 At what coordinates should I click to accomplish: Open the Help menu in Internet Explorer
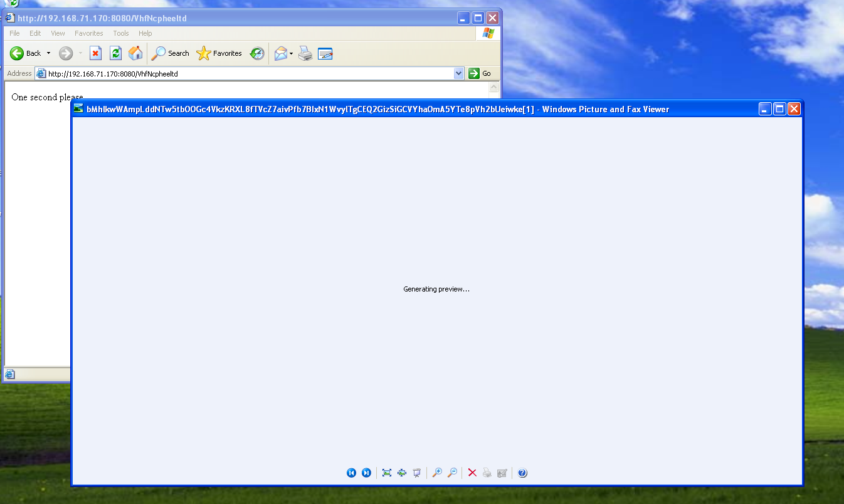click(x=145, y=33)
